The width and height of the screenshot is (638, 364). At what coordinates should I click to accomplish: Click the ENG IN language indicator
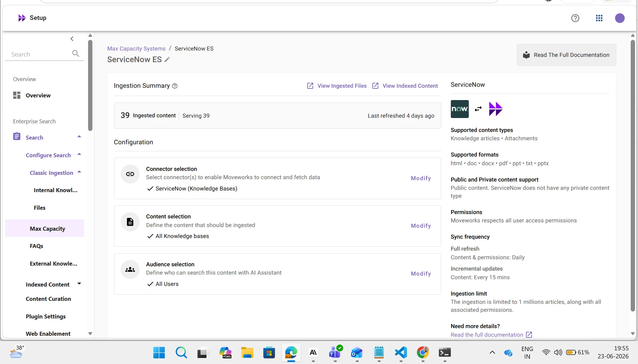(527, 352)
